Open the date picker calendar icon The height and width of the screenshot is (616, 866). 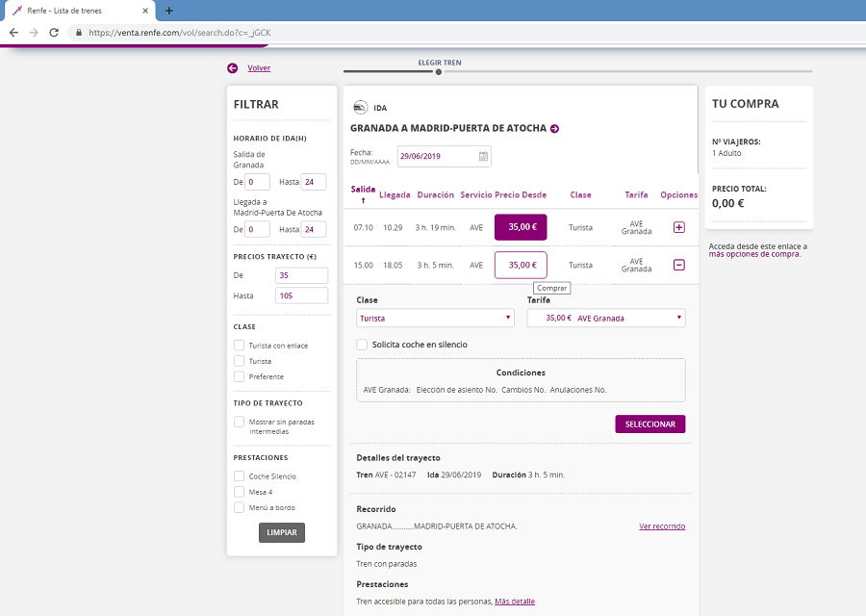(x=483, y=156)
